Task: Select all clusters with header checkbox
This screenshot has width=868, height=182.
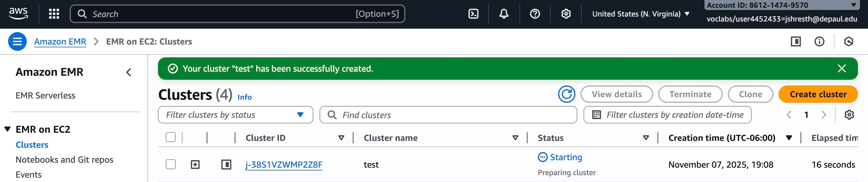Action: coord(170,137)
